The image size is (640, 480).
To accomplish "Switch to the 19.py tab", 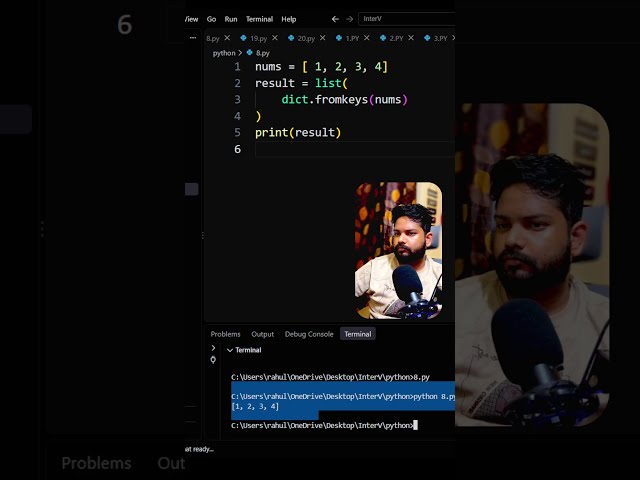I will 258,38.
